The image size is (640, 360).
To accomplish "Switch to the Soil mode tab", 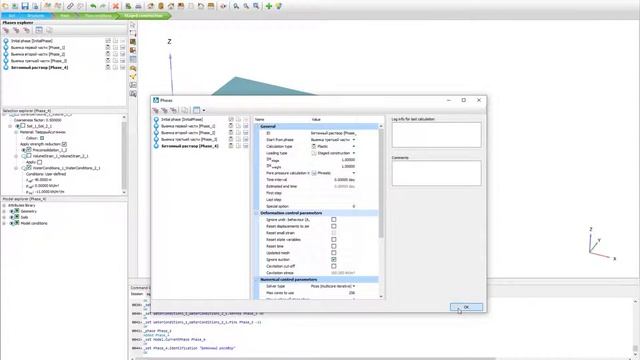I will 11,16.
